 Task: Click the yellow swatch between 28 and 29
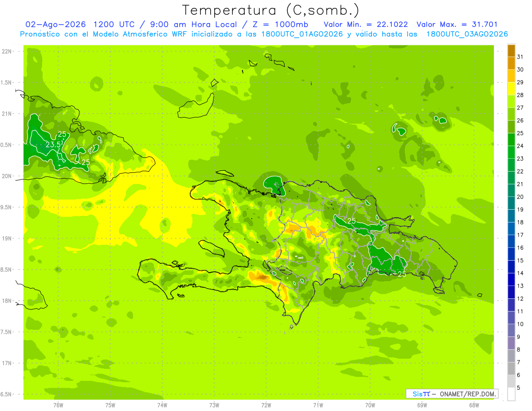pos(511,89)
